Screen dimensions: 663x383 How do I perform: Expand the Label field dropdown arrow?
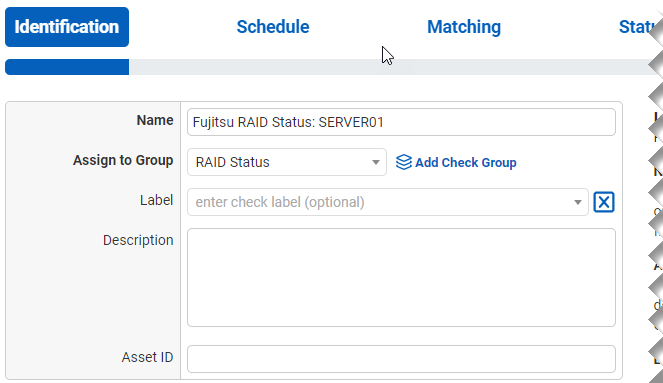click(x=578, y=202)
